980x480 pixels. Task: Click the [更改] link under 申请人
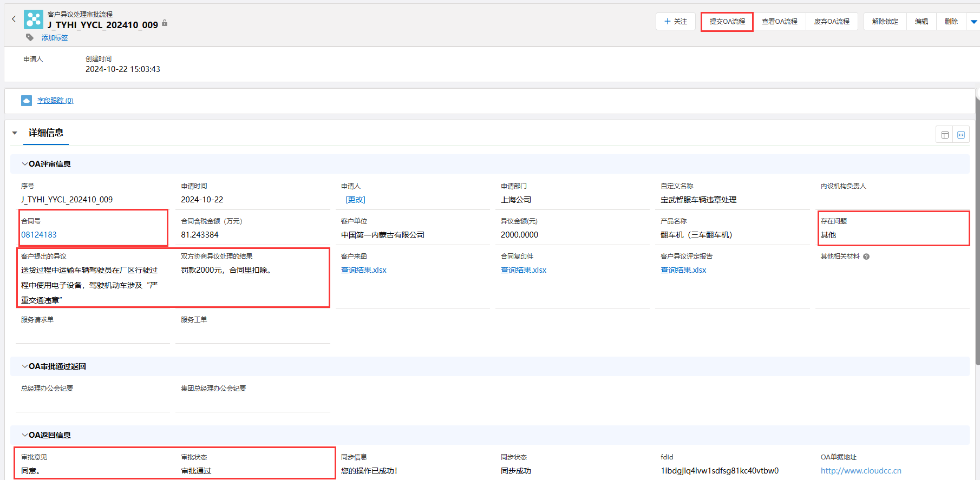(355, 200)
